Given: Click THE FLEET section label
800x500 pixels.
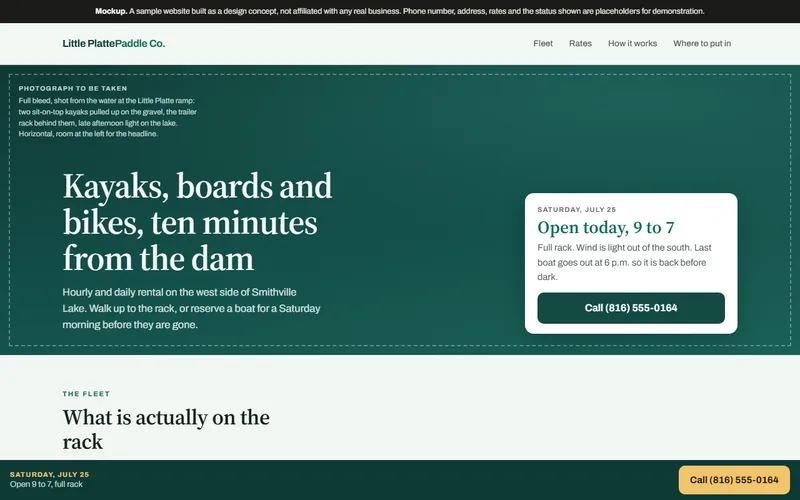Looking at the screenshot, I should pyautogui.click(x=86, y=394).
